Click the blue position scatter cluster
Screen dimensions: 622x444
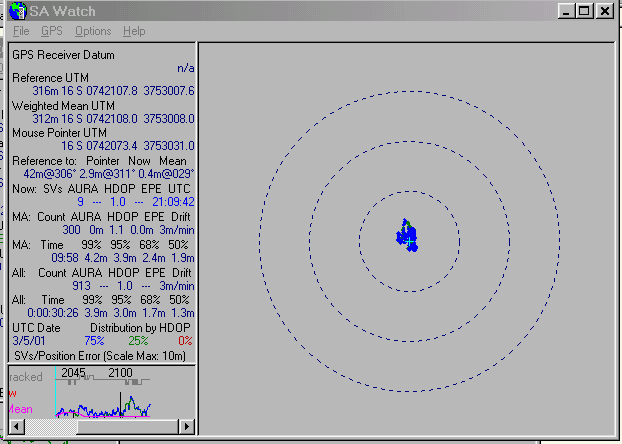tap(405, 237)
